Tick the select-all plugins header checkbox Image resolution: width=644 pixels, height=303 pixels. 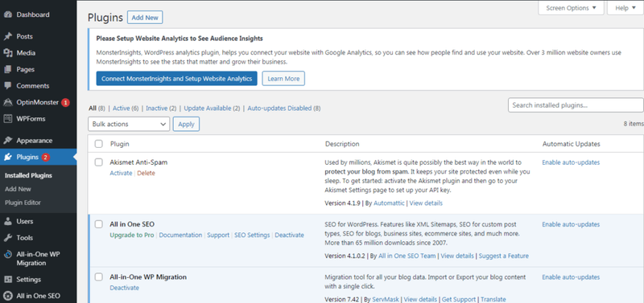(x=98, y=144)
